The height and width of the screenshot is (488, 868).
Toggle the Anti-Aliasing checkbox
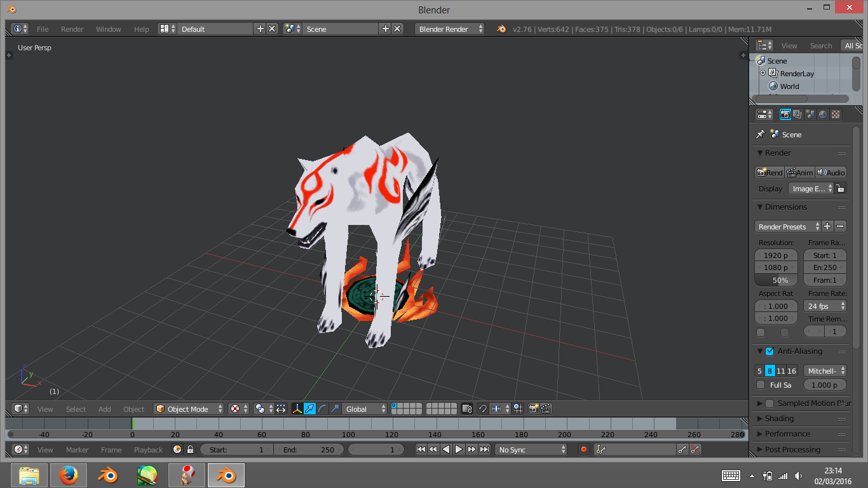(770, 351)
